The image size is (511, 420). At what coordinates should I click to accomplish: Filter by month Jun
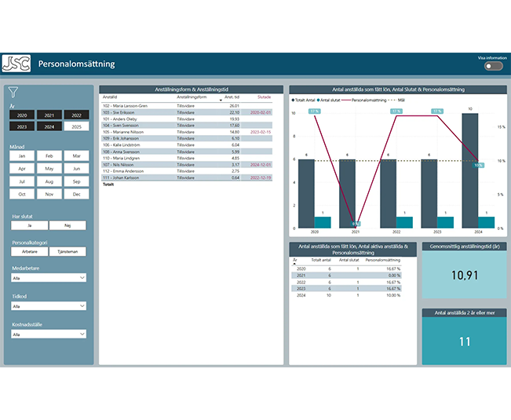77,169
